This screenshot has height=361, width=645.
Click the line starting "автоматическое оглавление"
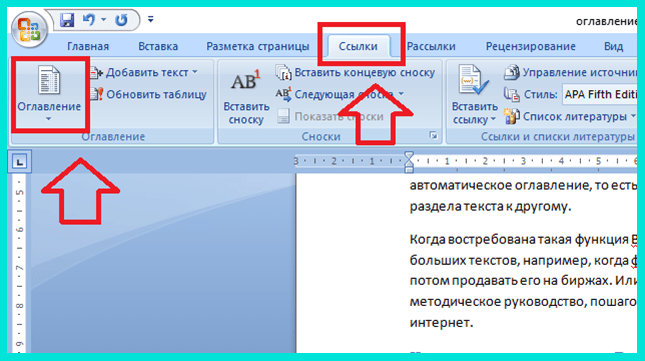523,185
